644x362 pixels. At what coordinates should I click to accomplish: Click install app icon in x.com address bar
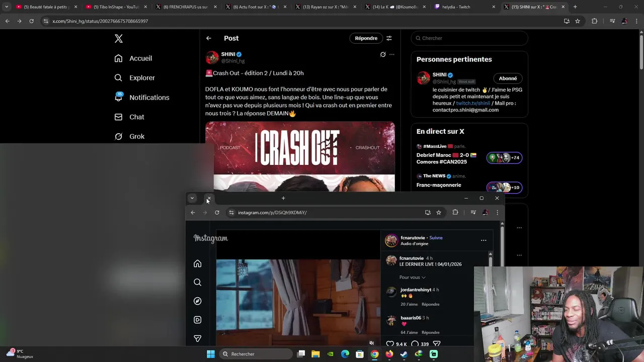point(567,21)
